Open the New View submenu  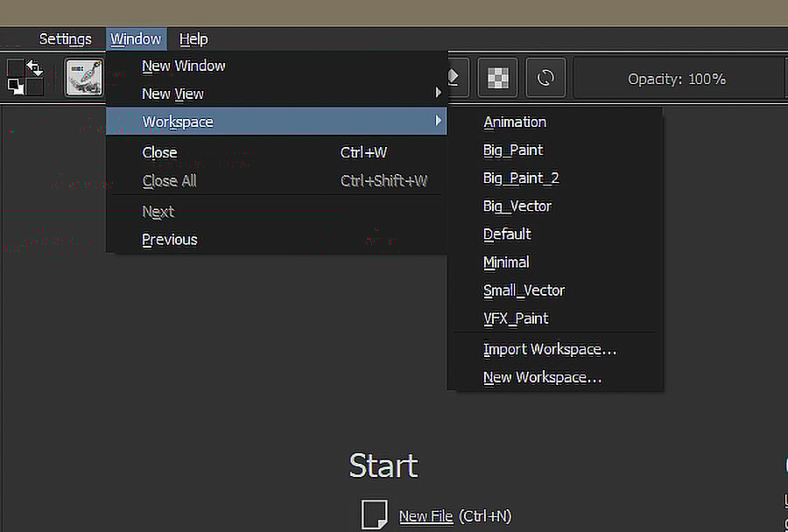[277, 94]
